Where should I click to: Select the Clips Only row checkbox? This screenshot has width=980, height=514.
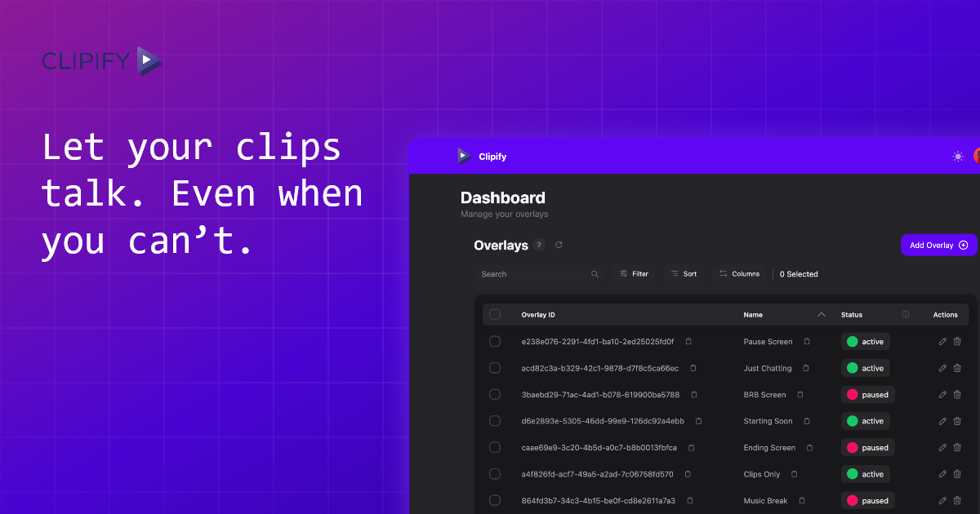point(495,474)
